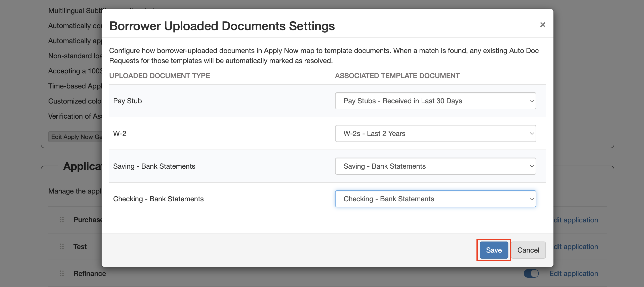Click Edit application link for Test row
Image resolution: width=644 pixels, height=287 pixels.
(x=576, y=247)
